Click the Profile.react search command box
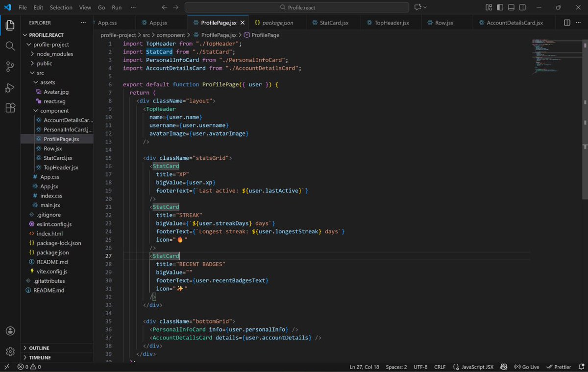This screenshot has width=588, height=372. tap(296, 7)
